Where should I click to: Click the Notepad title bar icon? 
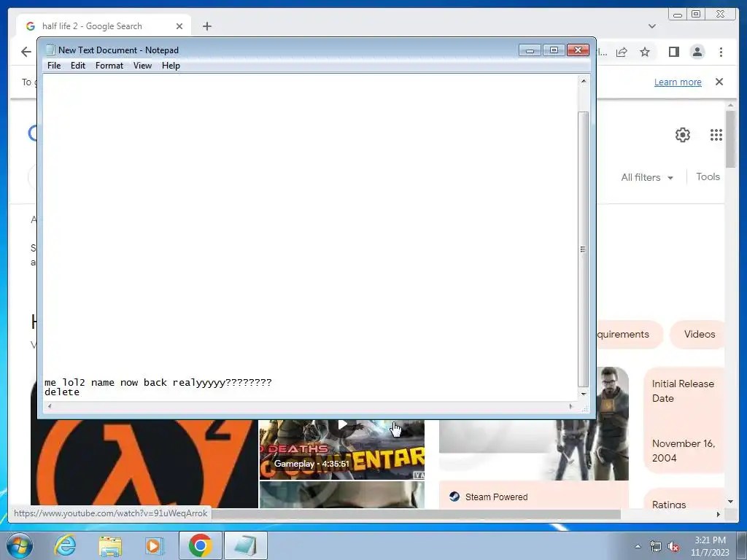[x=50, y=50]
